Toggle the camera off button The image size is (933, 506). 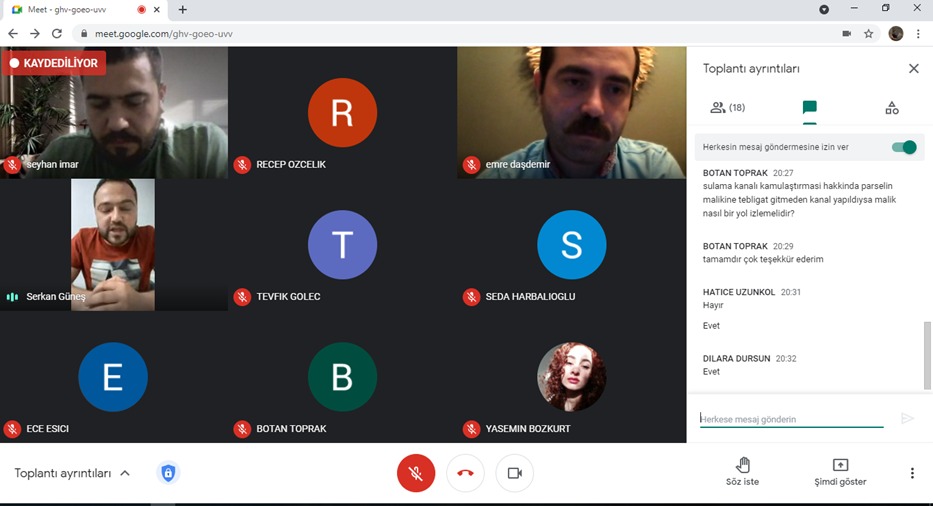[514, 473]
